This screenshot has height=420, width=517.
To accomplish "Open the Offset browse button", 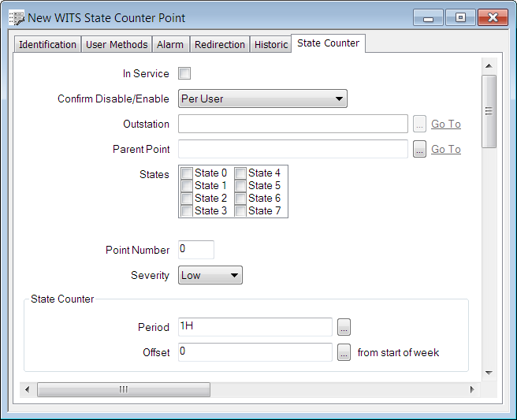I will point(344,352).
